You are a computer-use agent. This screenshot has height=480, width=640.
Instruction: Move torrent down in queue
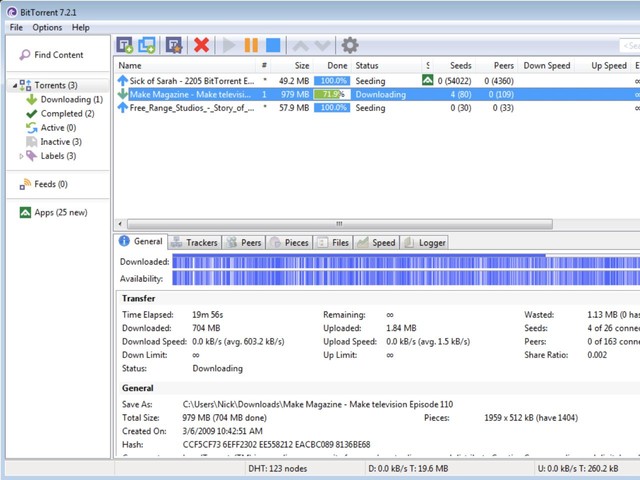(322, 45)
